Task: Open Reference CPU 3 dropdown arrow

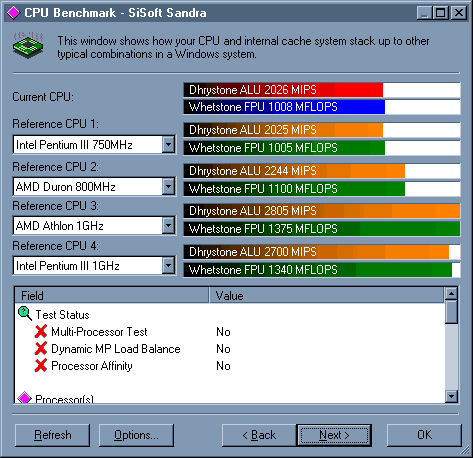Action: tap(168, 226)
